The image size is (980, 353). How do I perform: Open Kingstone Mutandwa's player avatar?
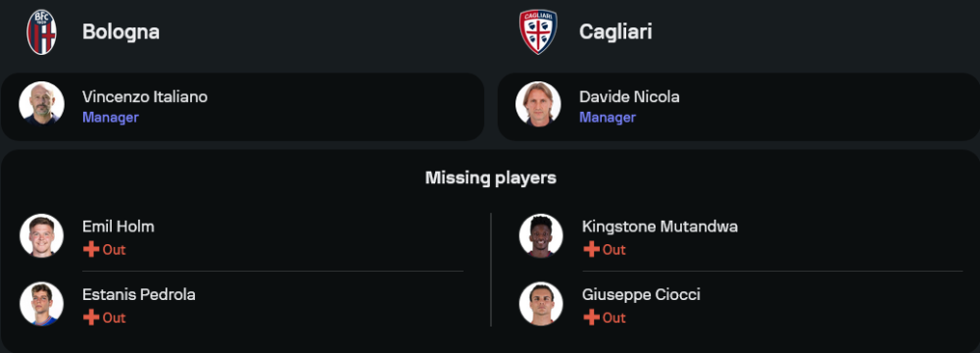[541, 236]
